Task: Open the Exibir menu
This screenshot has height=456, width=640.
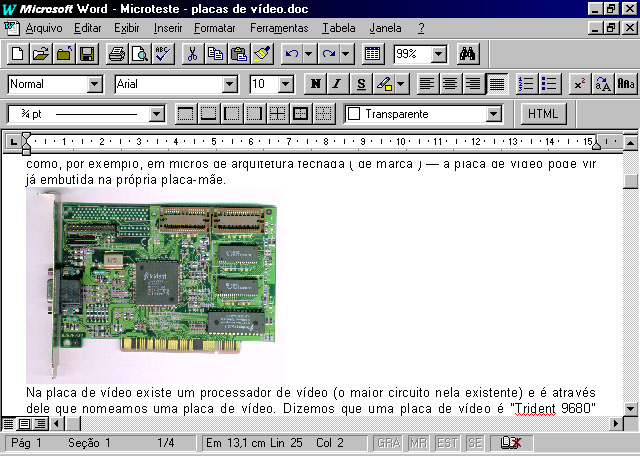Action: point(127,28)
